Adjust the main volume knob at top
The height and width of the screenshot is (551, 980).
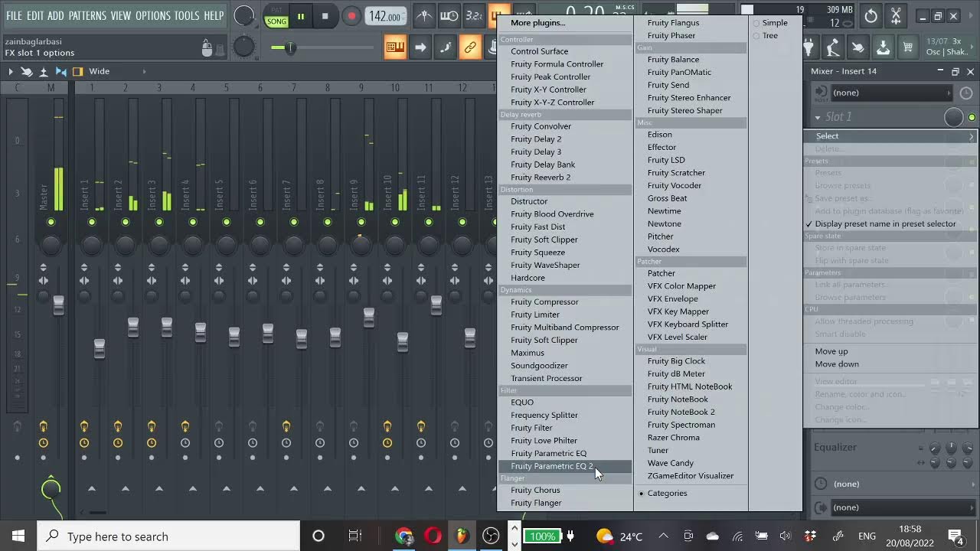(243, 15)
